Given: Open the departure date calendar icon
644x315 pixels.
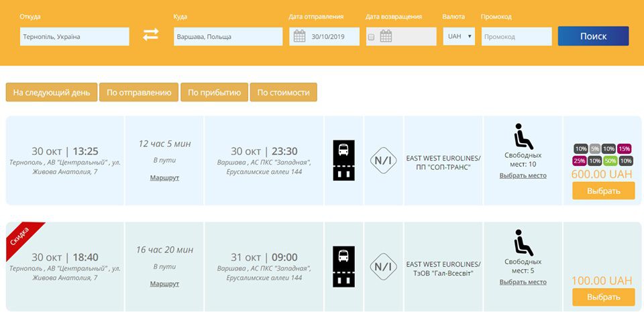Looking at the screenshot, I should click(x=300, y=36).
